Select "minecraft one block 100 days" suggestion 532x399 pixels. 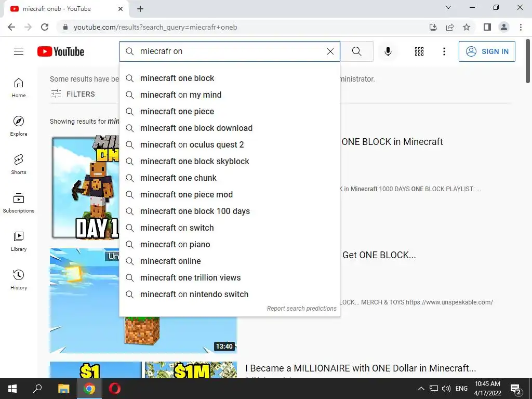coord(229,211)
